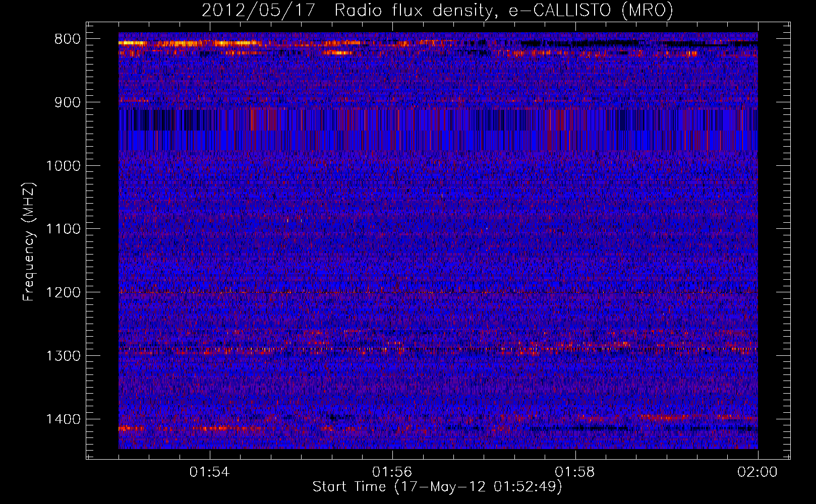Select the 1300 frequency tick label
The height and width of the screenshot is (504, 816).
(63, 356)
